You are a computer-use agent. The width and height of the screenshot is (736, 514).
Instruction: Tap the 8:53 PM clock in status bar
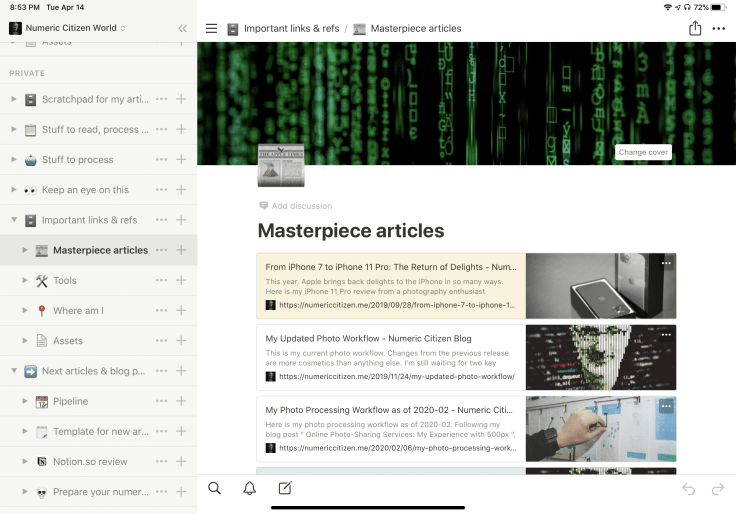[24, 7]
